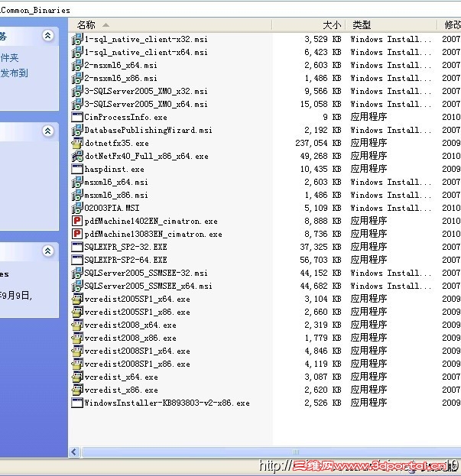Select the SQLEXPR_SP2-32.EXE icon
The width and height of the screenshot is (461, 476).
[77, 247]
